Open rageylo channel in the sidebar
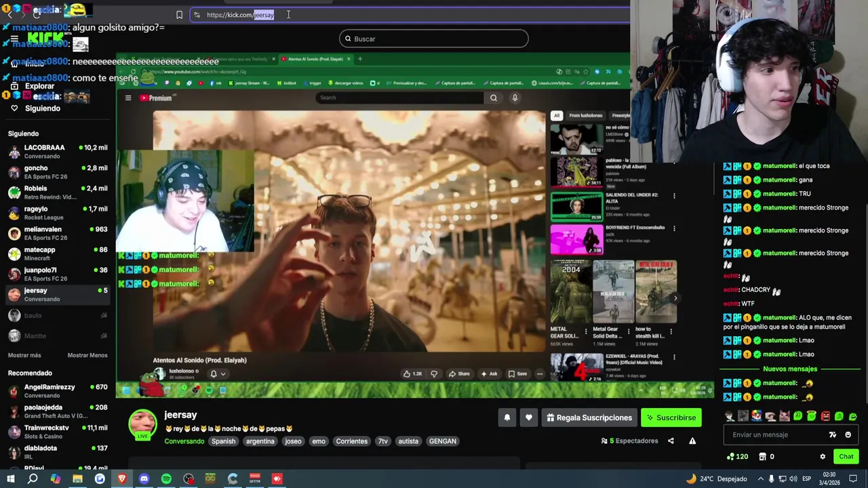Viewport: 868px width, 488px height. click(58, 213)
